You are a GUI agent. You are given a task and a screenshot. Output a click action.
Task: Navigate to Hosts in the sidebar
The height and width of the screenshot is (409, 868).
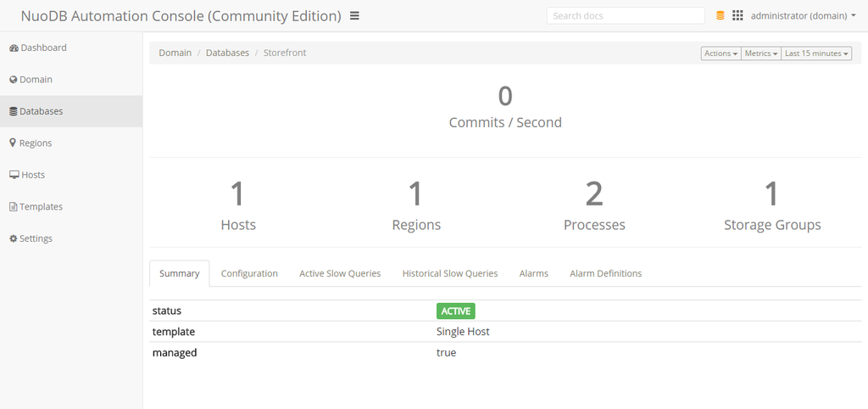point(71,175)
